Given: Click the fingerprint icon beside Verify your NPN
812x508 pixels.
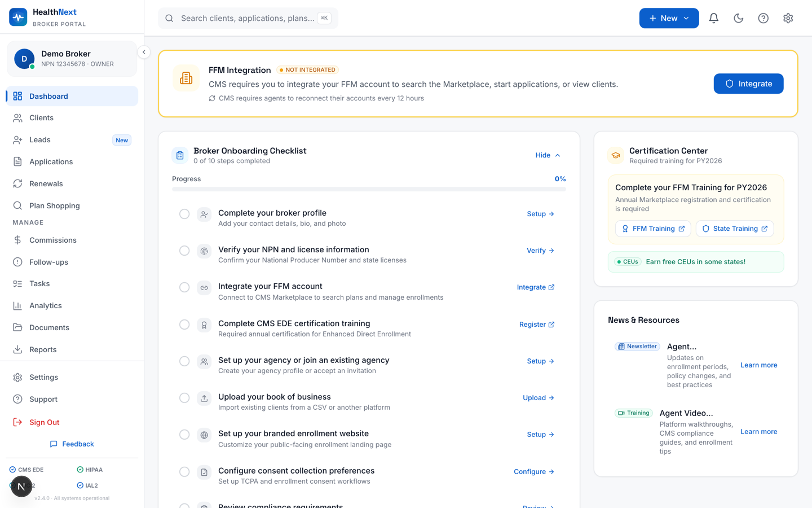Looking at the screenshot, I should pyautogui.click(x=204, y=251).
